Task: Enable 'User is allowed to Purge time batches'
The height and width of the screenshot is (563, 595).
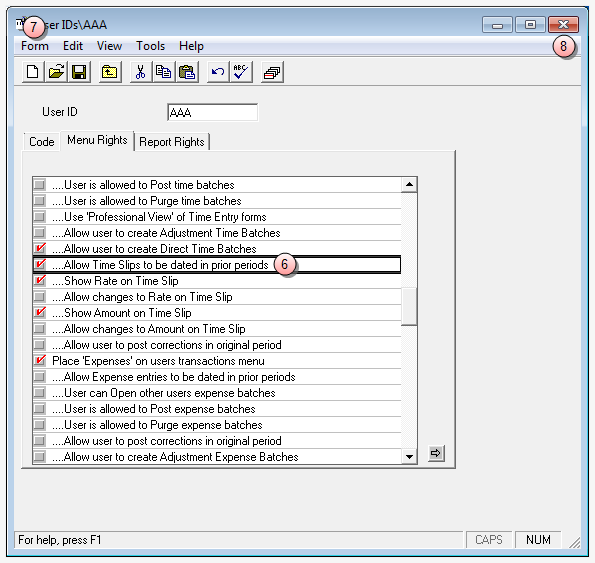Action: 39,201
